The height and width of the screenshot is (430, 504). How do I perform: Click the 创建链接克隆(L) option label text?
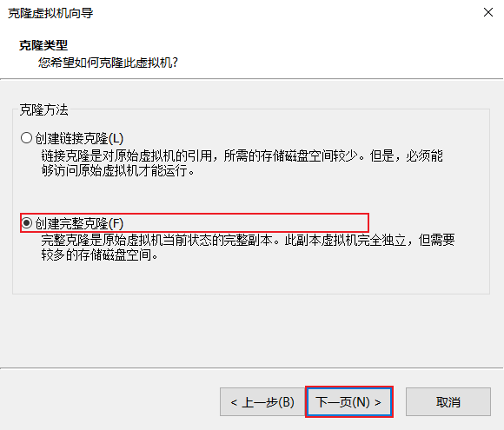[x=79, y=138]
